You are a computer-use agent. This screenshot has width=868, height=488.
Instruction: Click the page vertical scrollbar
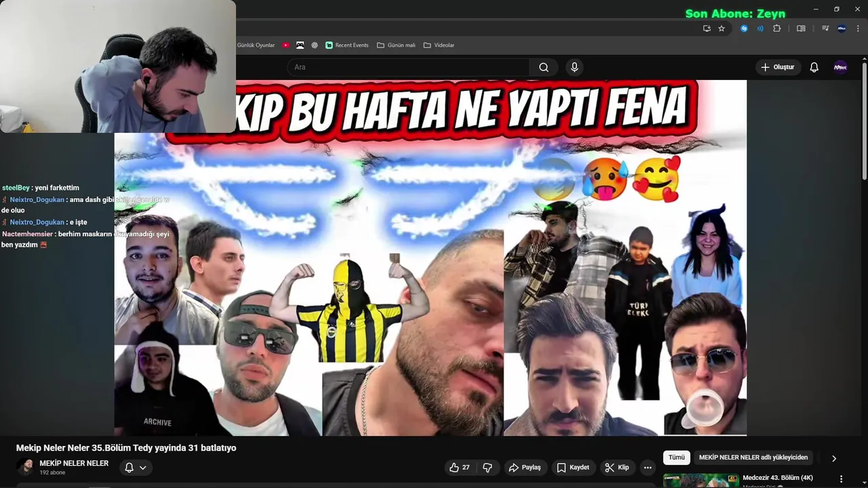(x=865, y=122)
